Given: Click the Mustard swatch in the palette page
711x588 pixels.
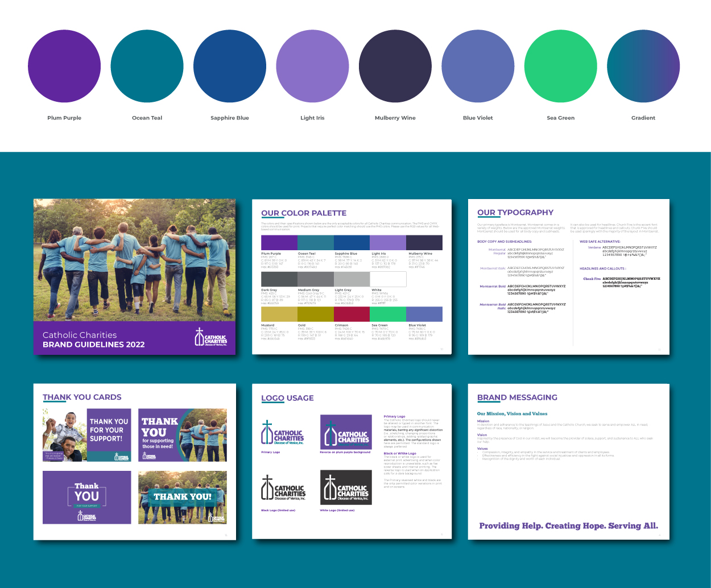Looking at the screenshot, I should point(279,314).
